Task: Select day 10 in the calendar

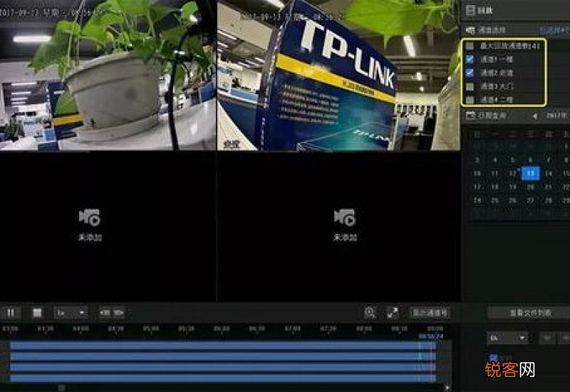Action: click(477, 173)
